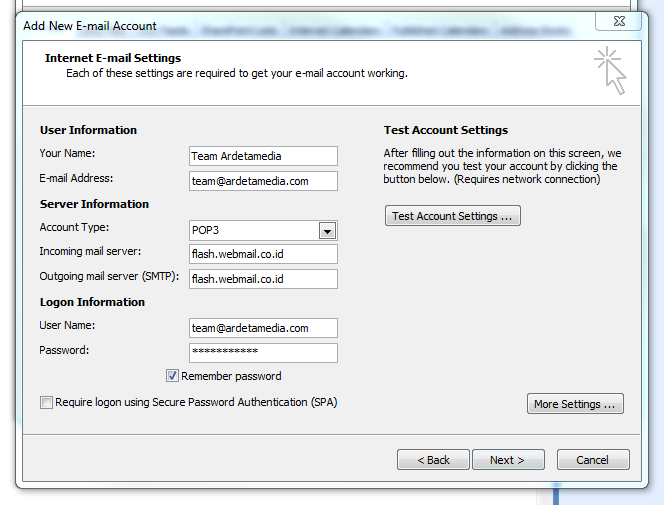This screenshot has height=505, width=664.
Task: Click the Server Information section label
Action: tap(94, 204)
